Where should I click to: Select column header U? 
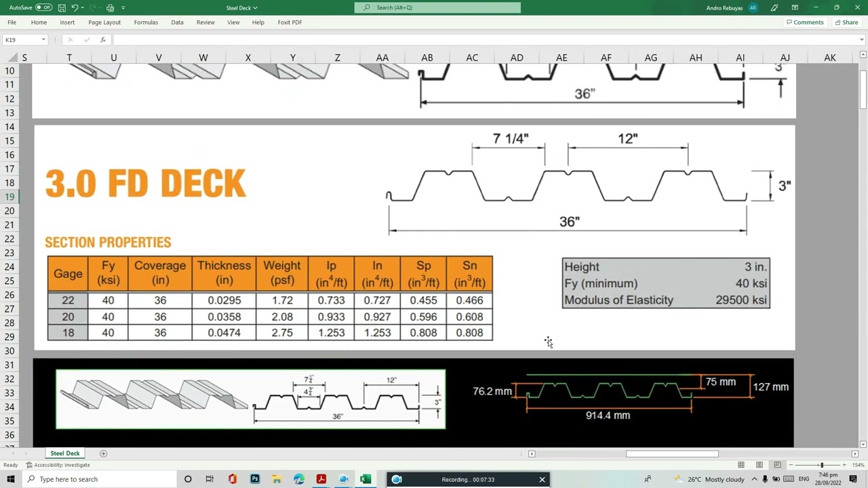(114, 58)
